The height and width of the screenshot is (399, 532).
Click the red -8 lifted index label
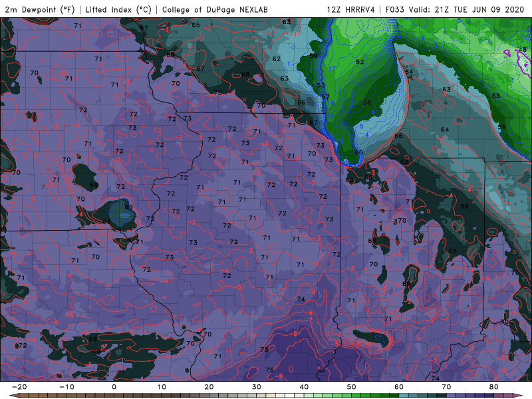pos(293,334)
